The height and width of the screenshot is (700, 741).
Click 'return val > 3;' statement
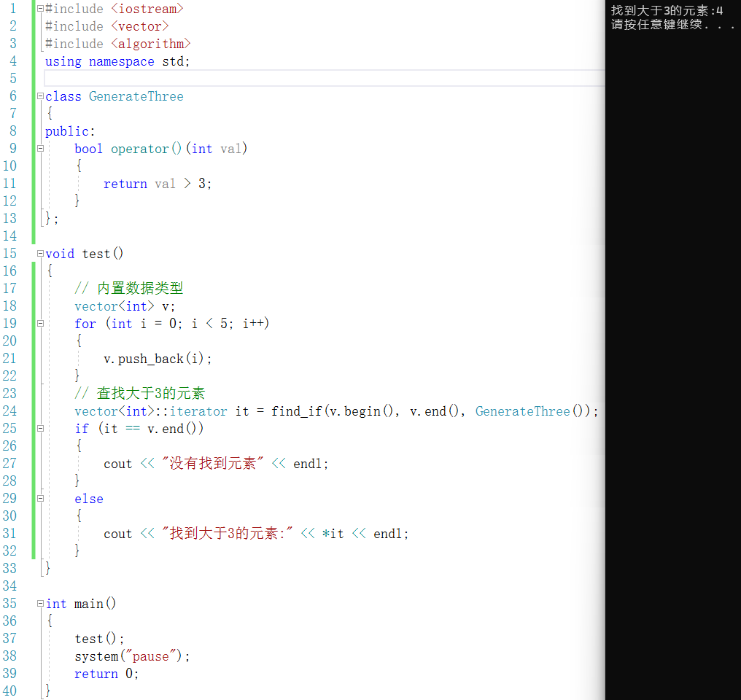(x=158, y=184)
